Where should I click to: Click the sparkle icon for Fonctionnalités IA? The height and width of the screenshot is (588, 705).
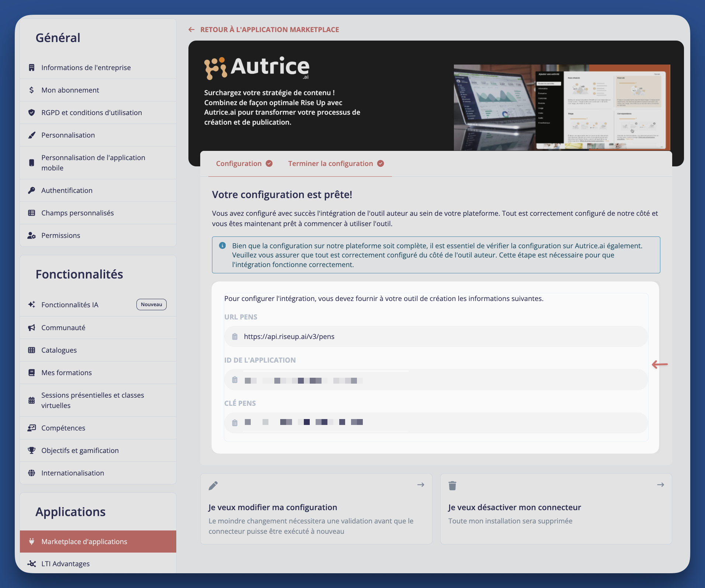click(x=31, y=304)
